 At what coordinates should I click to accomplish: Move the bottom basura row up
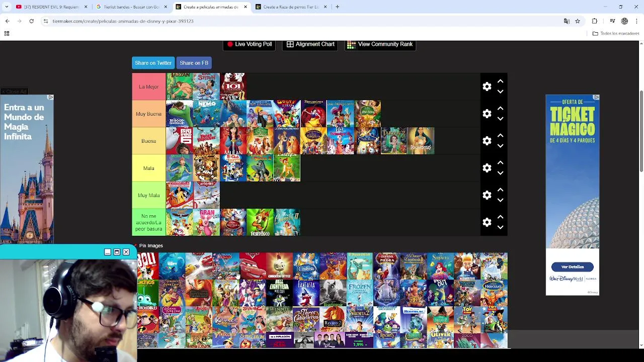(x=500, y=217)
